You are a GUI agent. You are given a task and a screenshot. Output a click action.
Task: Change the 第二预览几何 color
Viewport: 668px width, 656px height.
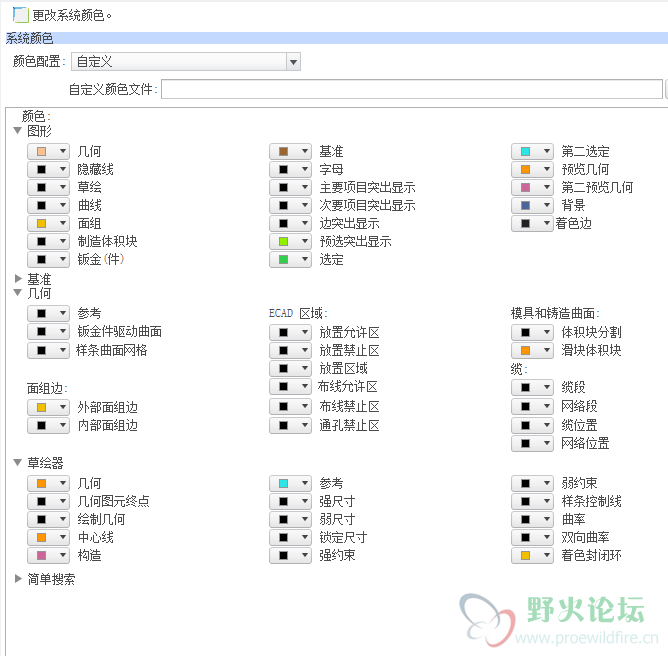533,187
